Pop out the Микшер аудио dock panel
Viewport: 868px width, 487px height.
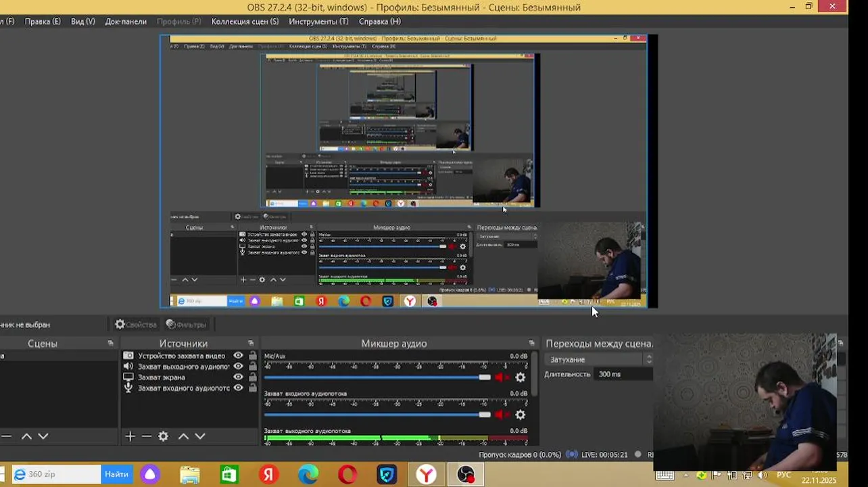coord(531,344)
